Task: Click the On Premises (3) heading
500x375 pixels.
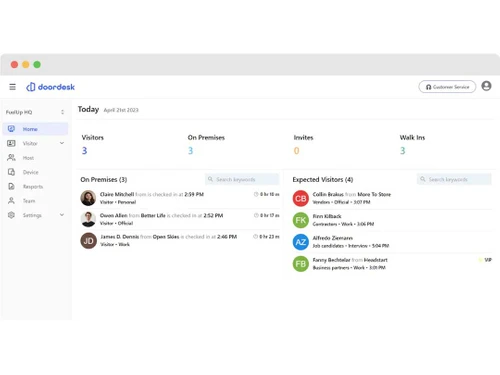Action: tap(104, 180)
